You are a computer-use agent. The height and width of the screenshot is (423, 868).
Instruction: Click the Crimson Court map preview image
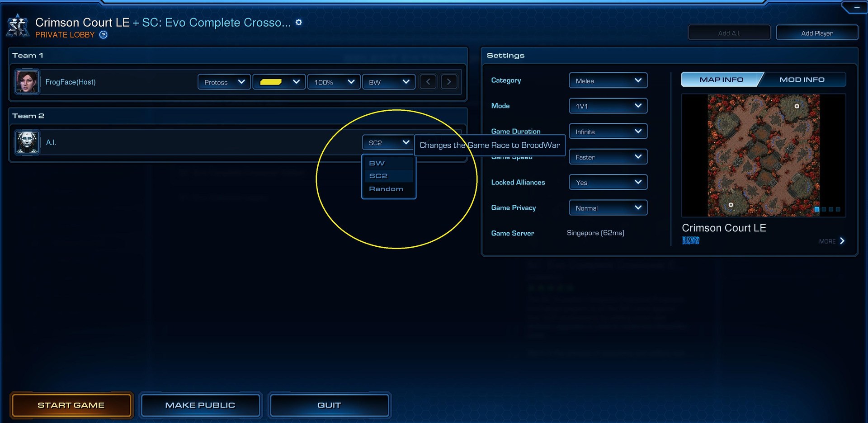763,155
